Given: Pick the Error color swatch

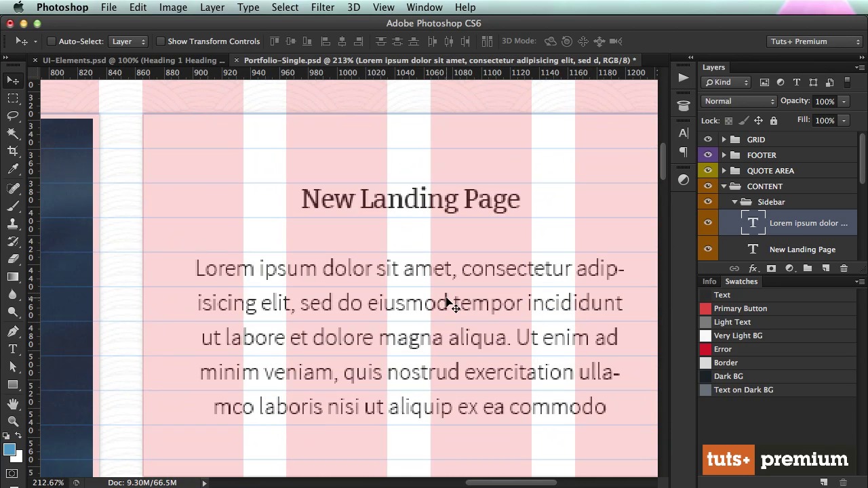Looking at the screenshot, I should coord(706,349).
